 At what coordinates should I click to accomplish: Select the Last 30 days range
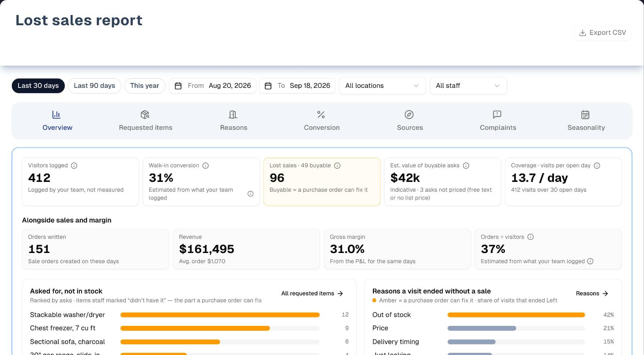pyautogui.click(x=38, y=86)
